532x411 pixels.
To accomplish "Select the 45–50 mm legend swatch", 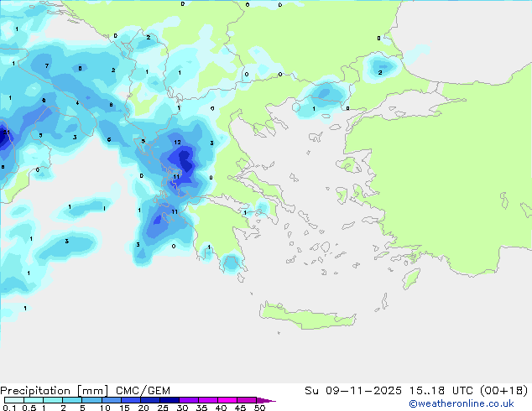I will (x=247, y=400).
